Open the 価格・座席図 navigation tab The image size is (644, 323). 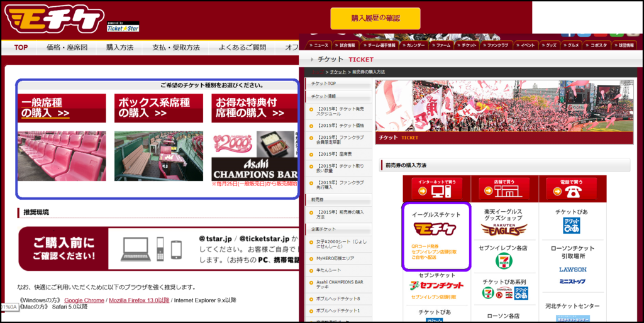pyautogui.click(x=67, y=48)
